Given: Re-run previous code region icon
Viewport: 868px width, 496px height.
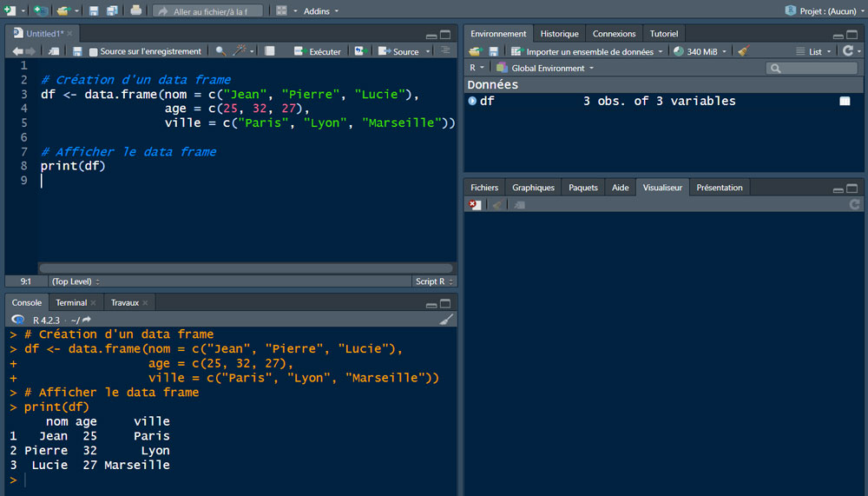Looking at the screenshot, I should [x=359, y=51].
